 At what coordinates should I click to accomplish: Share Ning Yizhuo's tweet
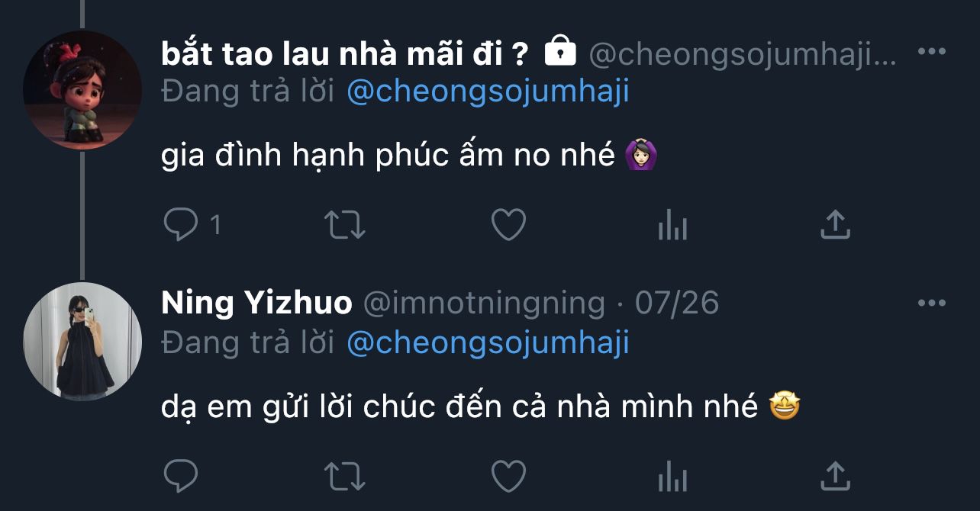pyautogui.click(x=835, y=477)
